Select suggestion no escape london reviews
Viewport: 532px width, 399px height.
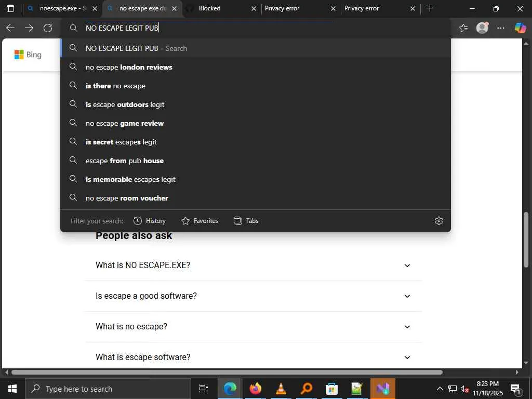(x=256, y=67)
